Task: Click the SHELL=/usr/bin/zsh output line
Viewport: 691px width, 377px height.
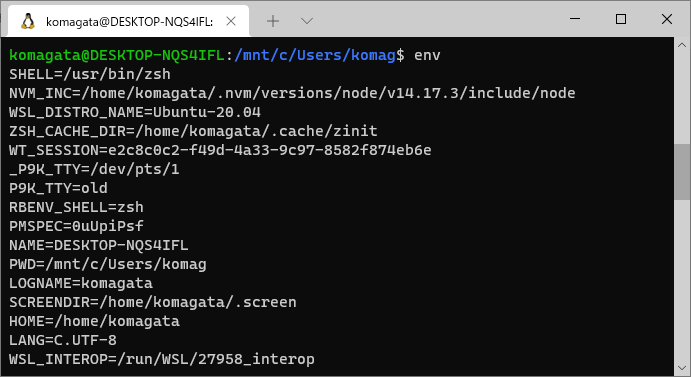Action: (90, 74)
